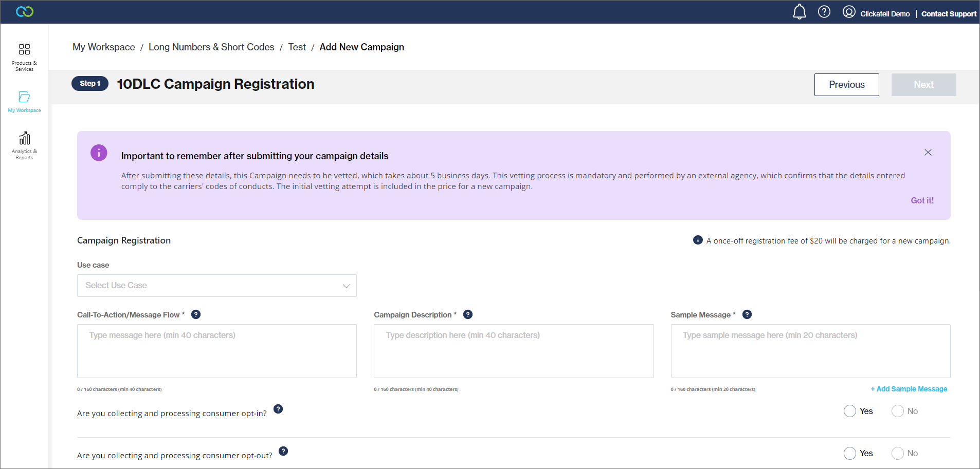
Task: Click help icon beside Campaign Description
Action: [468, 314]
